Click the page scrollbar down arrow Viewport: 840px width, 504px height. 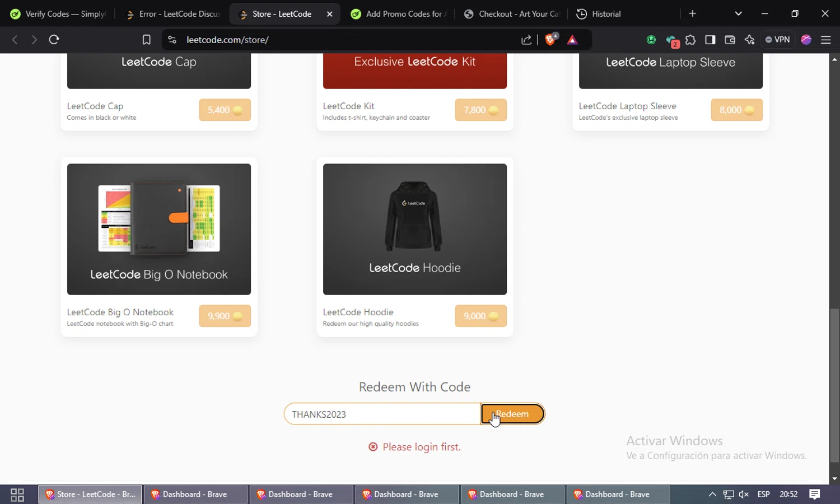click(834, 479)
